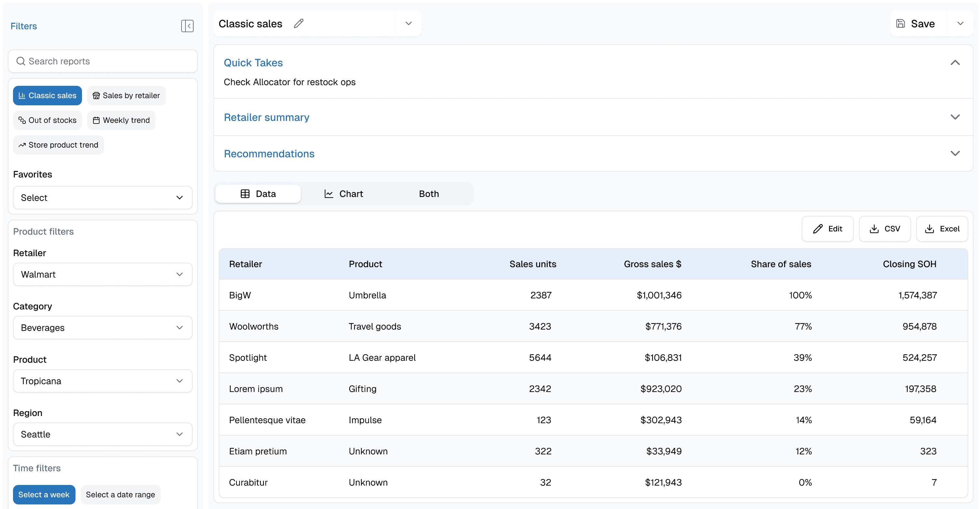The height and width of the screenshot is (509, 980).
Task: Click into the Search reports field
Action: click(x=106, y=61)
